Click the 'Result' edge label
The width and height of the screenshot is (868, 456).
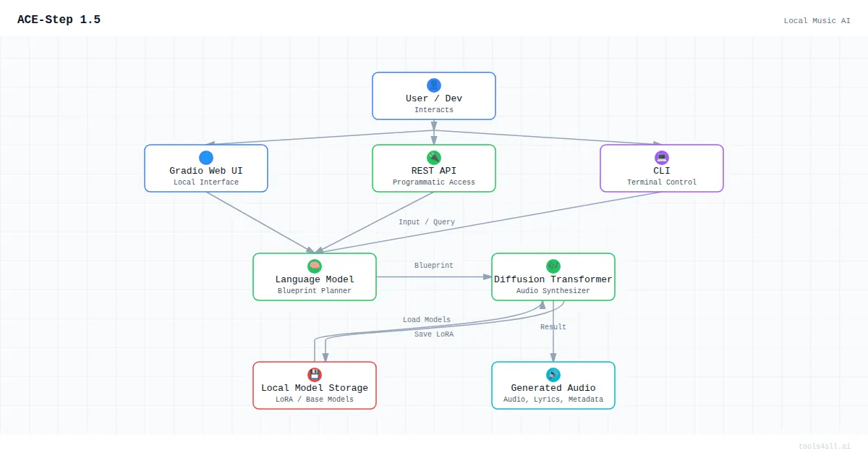click(553, 327)
